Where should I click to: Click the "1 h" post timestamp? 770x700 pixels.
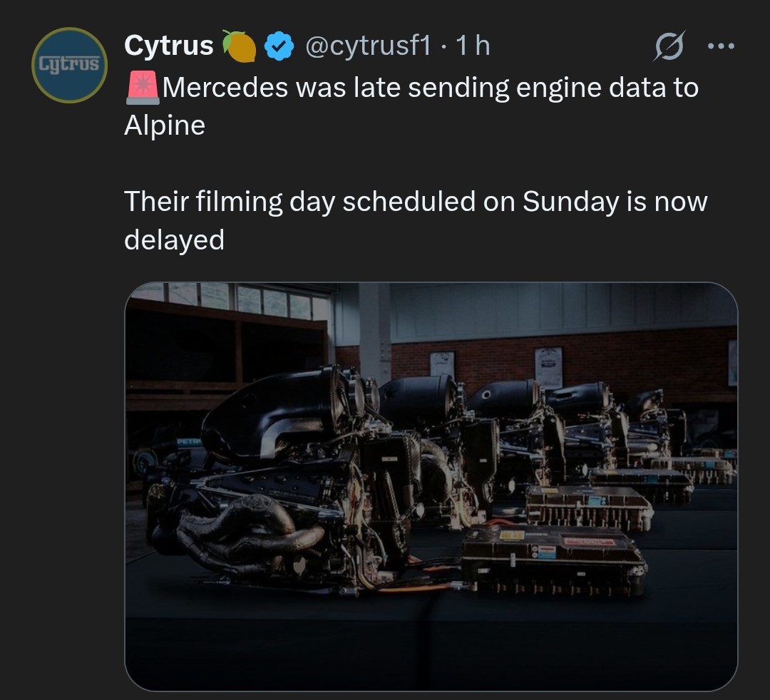(473, 46)
